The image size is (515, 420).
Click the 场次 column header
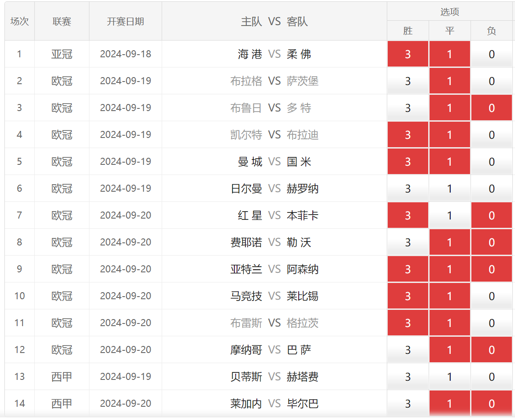[20, 21]
